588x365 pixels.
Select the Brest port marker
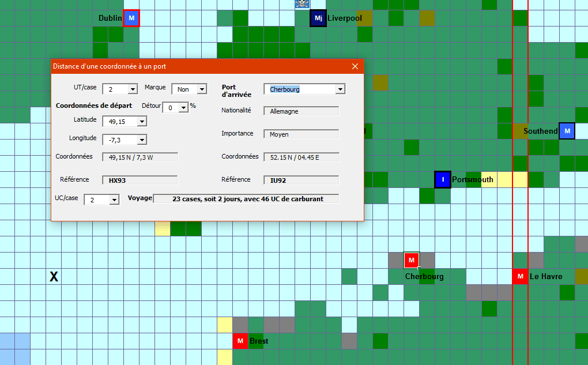coord(240,341)
